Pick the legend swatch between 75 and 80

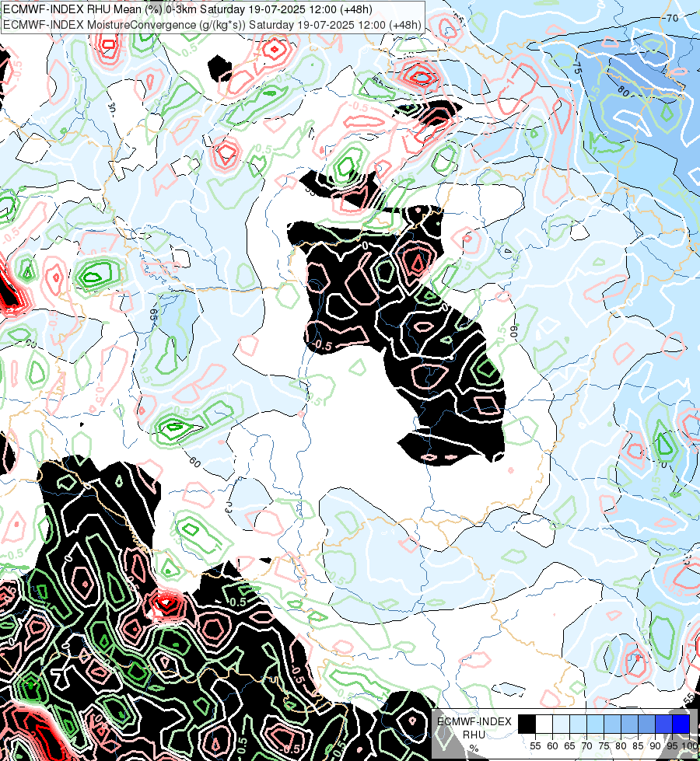coord(613,724)
